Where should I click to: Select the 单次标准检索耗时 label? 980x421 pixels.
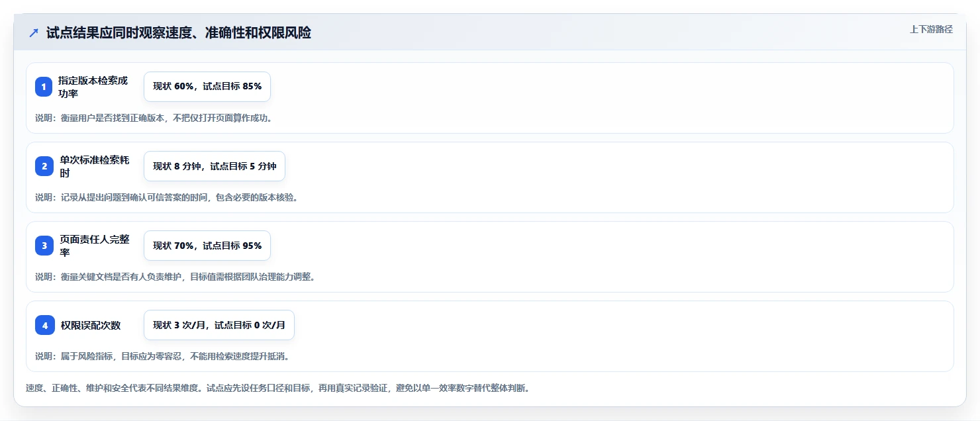point(95,166)
